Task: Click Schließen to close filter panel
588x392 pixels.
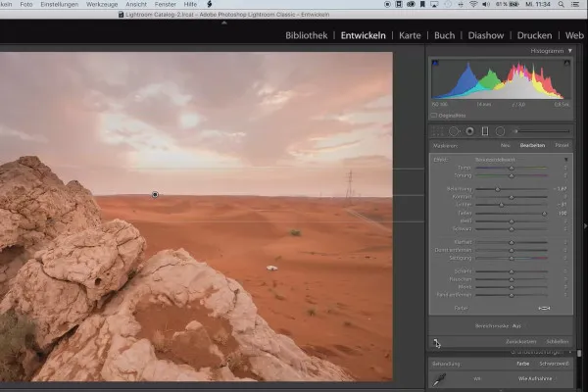Action: pyautogui.click(x=558, y=342)
